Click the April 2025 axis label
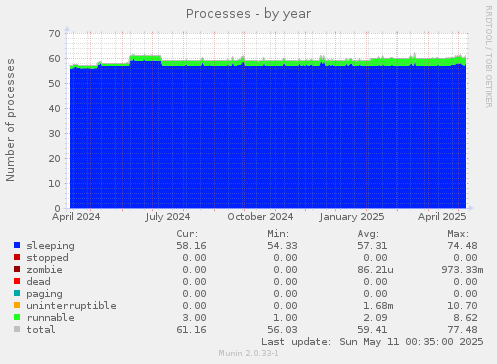Viewport: 497px width, 364px height. click(x=442, y=217)
